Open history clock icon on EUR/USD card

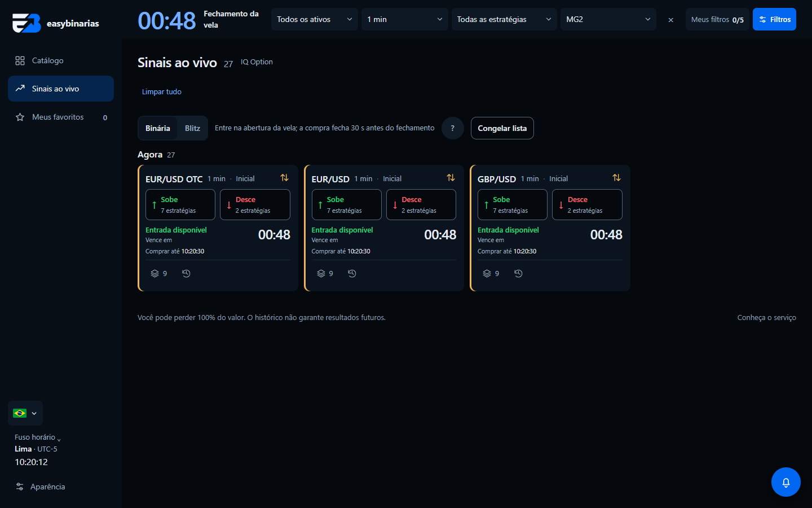[352, 273]
